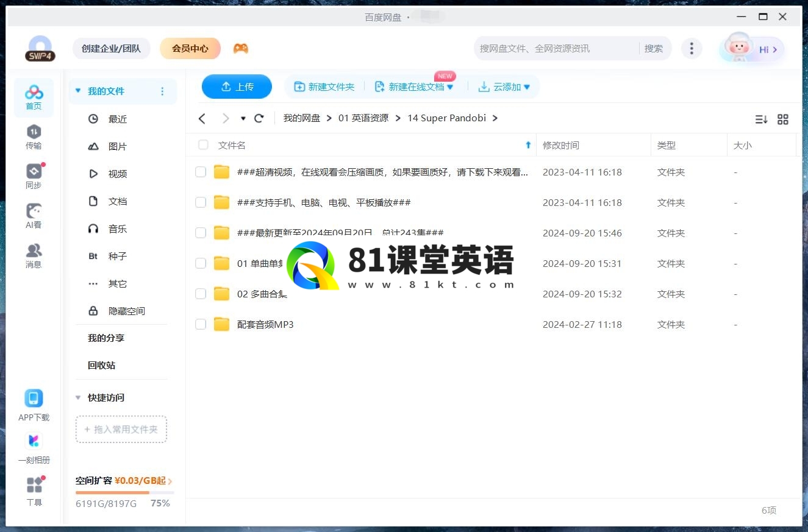Check the box for ###最新更新至2024年 folder

201,233
